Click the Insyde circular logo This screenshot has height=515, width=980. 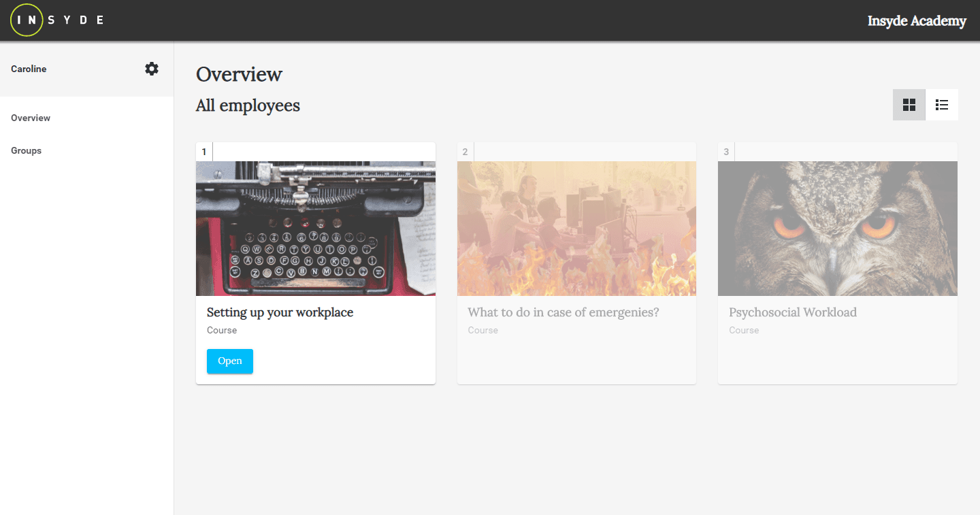(27, 20)
